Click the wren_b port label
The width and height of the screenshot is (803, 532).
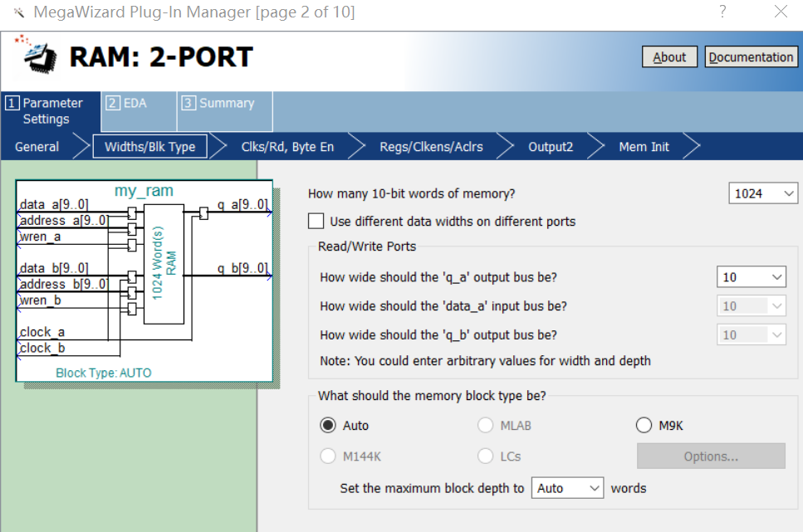[x=40, y=300]
